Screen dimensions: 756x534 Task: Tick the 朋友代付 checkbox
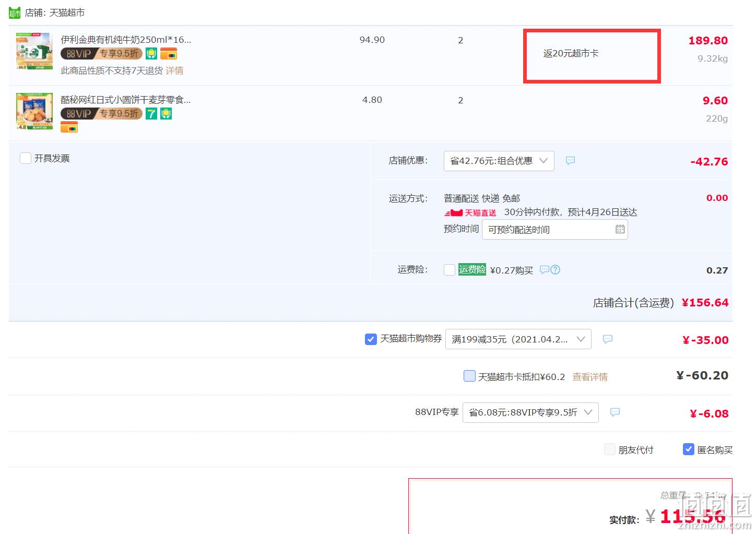[x=610, y=449]
